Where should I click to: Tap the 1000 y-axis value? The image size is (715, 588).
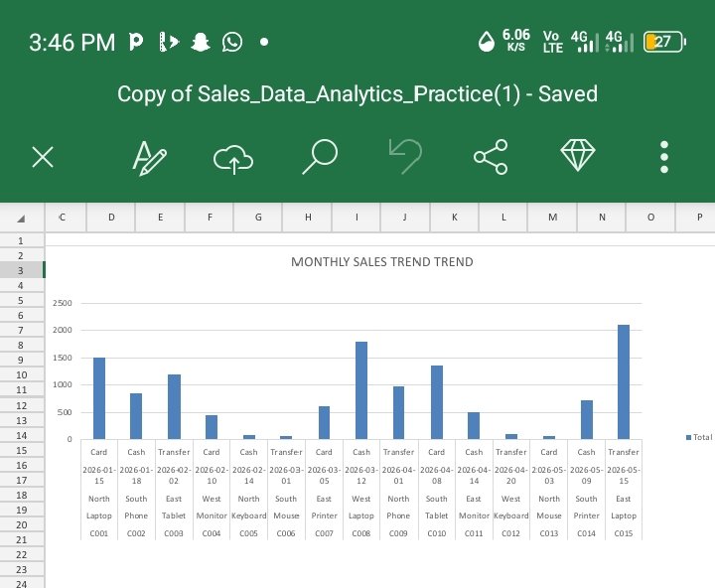pos(63,384)
